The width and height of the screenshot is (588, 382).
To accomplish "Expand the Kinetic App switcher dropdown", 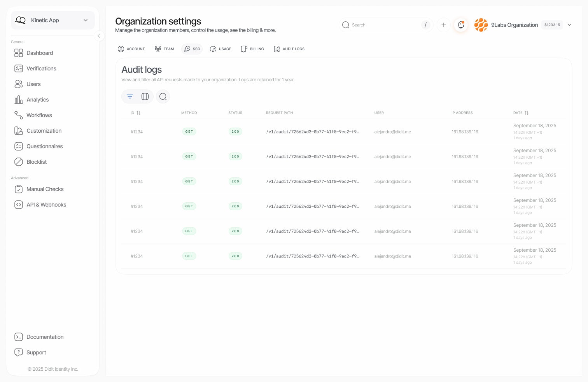I will [86, 20].
